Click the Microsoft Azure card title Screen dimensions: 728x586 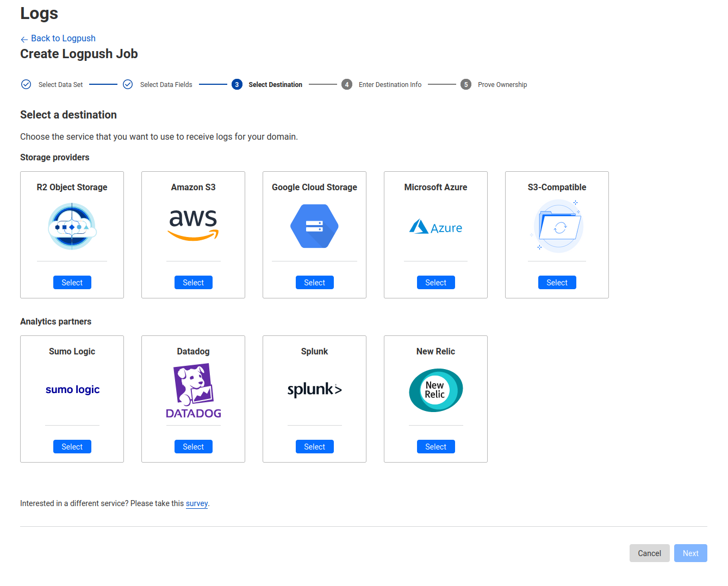tap(435, 187)
